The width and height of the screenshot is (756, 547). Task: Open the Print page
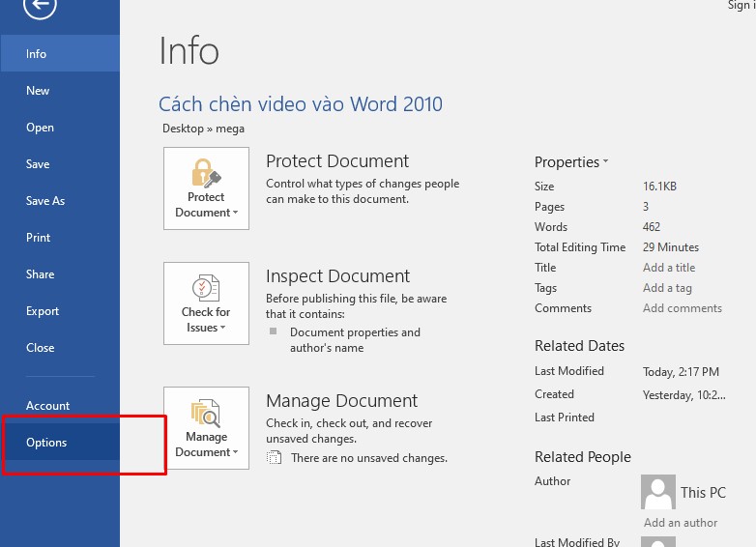[60, 237]
